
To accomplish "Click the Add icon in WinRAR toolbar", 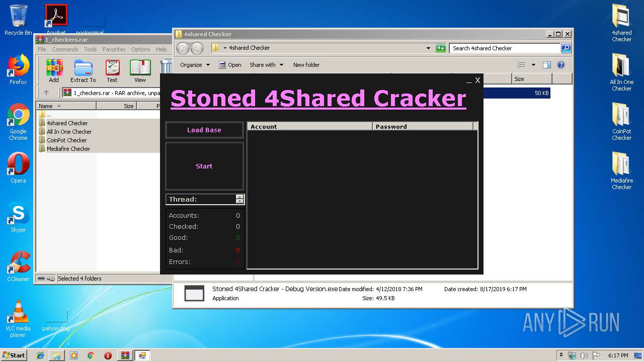I will coord(54,71).
